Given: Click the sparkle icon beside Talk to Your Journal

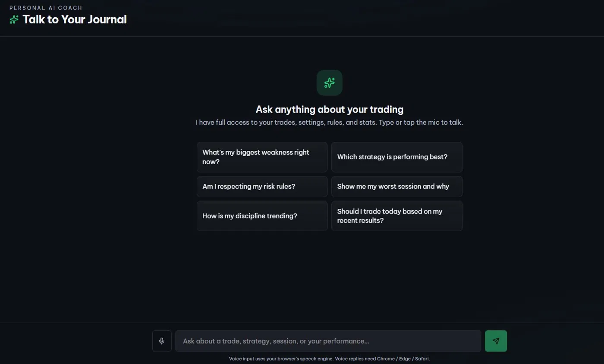Looking at the screenshot, I should click(x=14, y=19).
